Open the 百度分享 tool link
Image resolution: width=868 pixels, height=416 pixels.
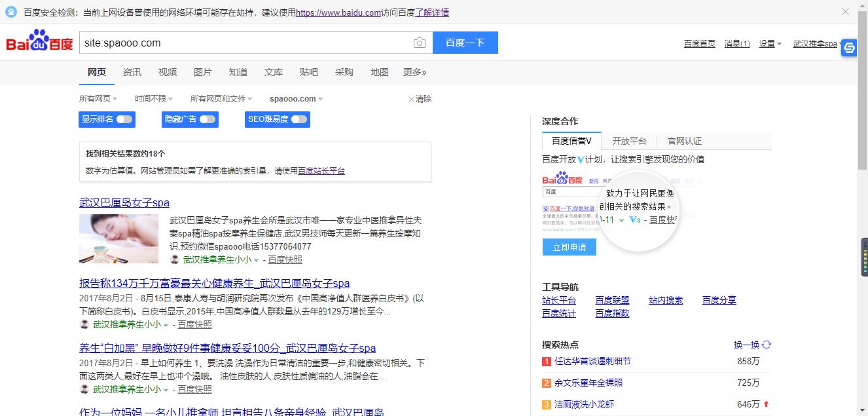[x=719, y=300]
